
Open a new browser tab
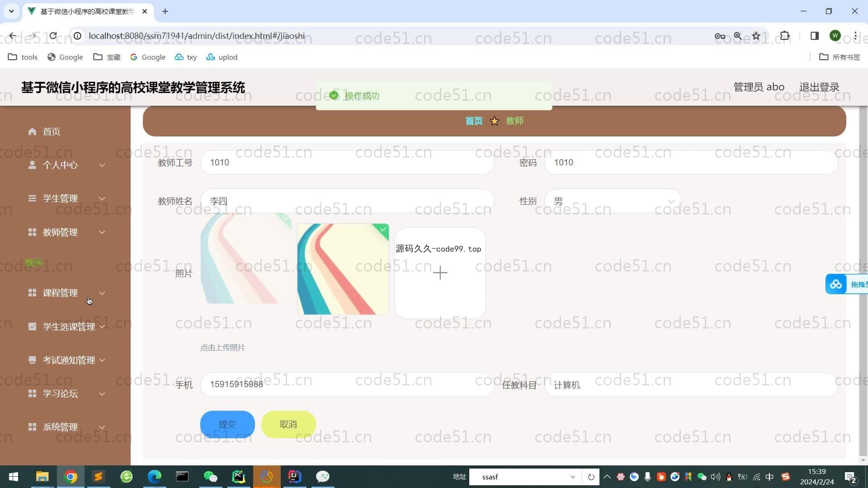point(165,11)
